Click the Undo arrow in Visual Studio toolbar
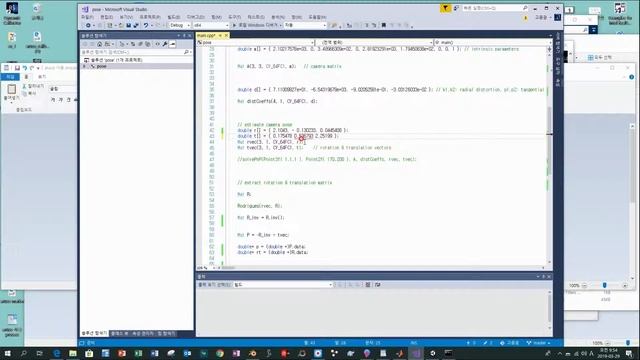 [146, 25]
